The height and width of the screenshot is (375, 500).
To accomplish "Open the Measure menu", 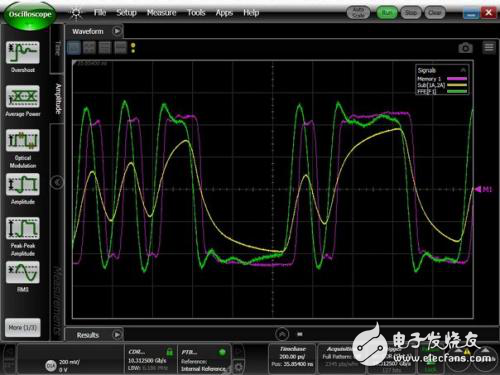I will coord(162,13).
